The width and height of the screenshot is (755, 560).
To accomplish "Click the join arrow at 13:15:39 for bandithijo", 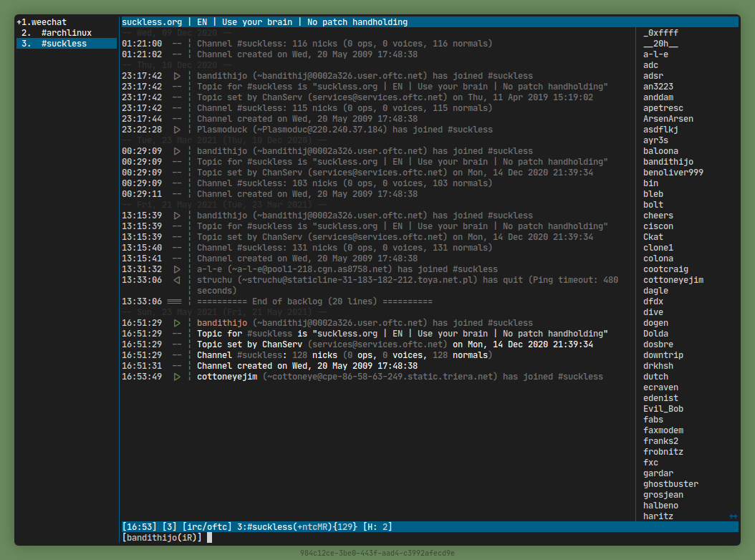I will 177,216.
